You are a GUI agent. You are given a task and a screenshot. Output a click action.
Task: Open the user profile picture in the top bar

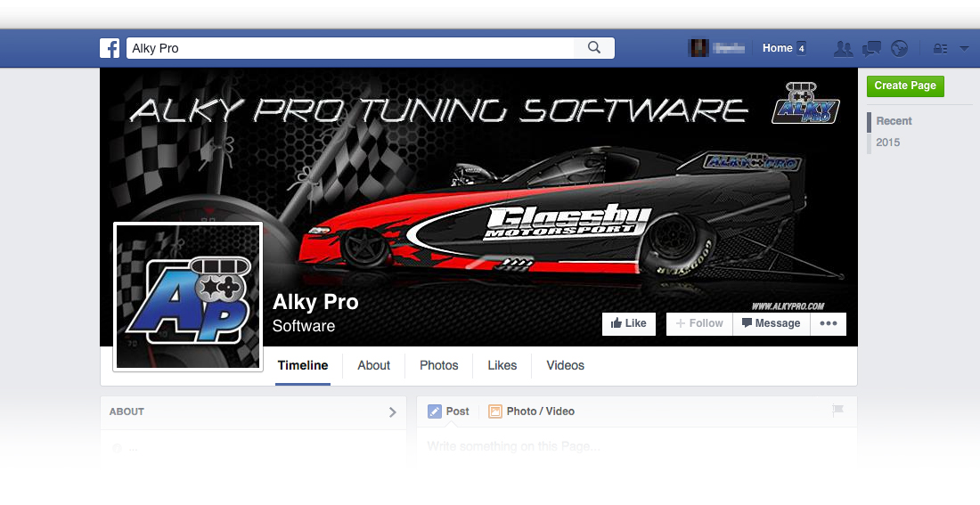(698, 48)
